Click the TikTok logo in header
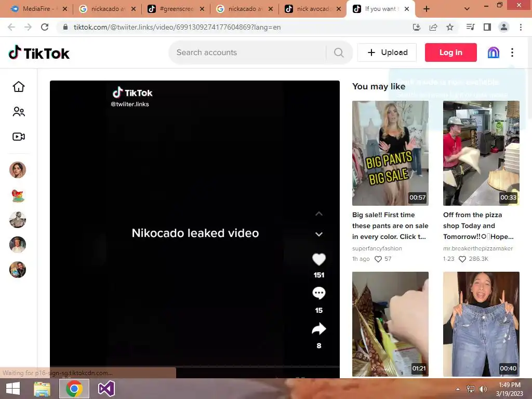The image size is (532, 399). pyautogui.click(x=39, y=52)
